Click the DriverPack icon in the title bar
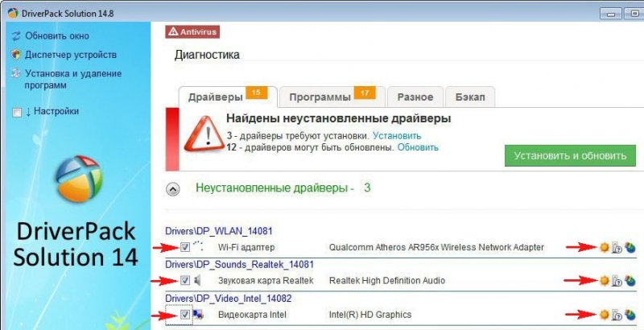 pos(13,13)
